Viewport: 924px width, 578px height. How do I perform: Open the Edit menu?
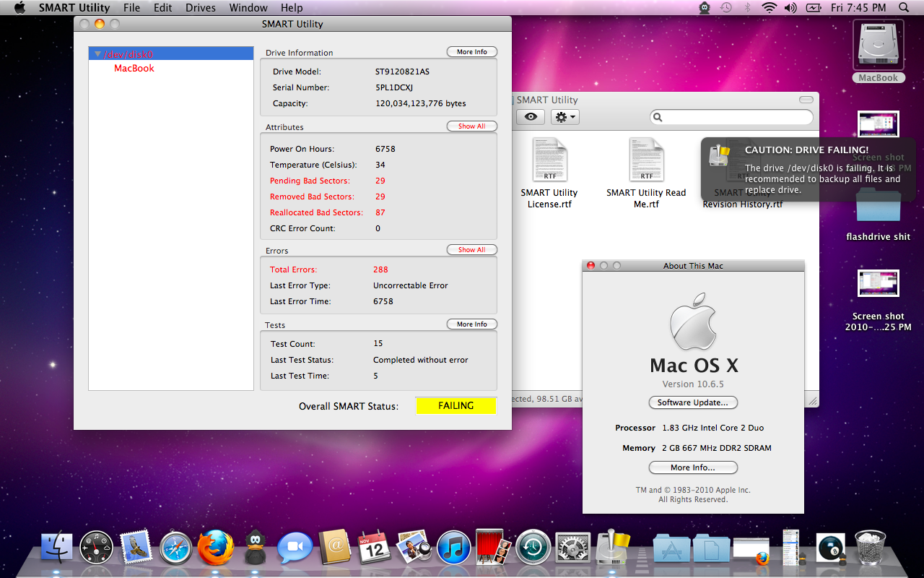coord(163,8)
